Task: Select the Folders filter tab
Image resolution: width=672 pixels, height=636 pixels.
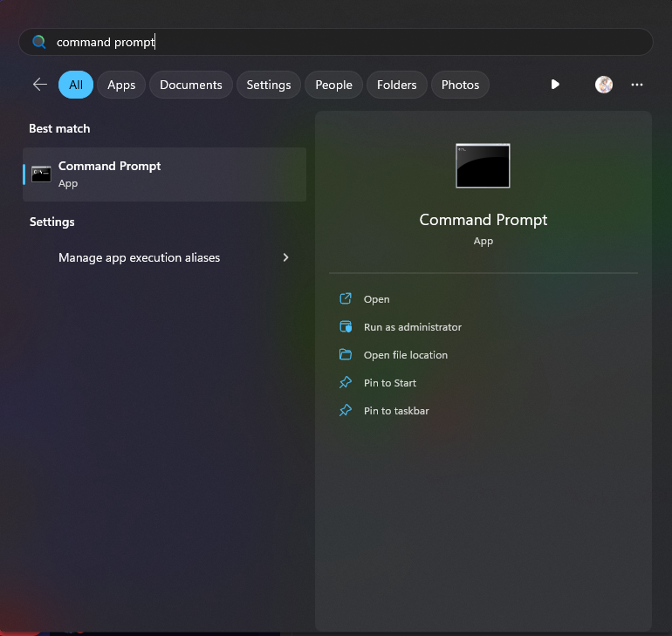Action: 397,85
